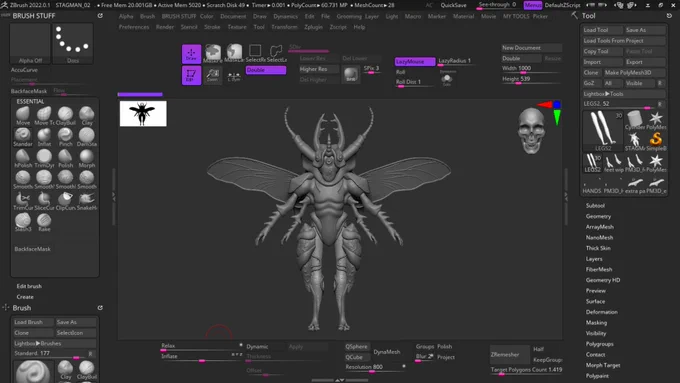Select the TrimCurve brush

click(x=23, y=200)
